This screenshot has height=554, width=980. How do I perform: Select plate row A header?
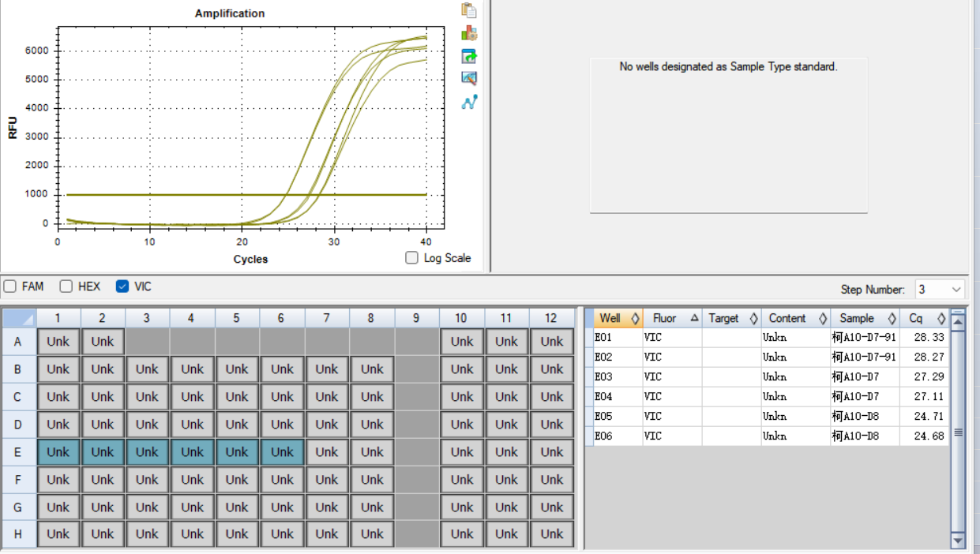[x=19, y=342]
